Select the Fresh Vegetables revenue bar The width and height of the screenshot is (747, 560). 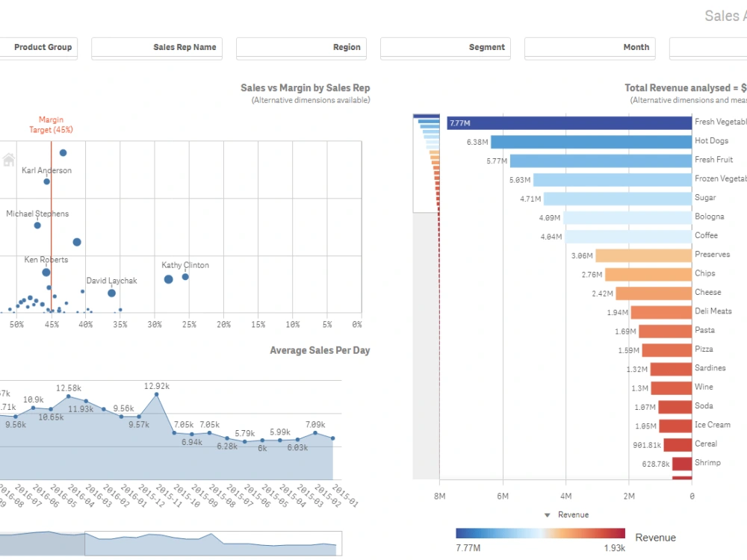click(x=568, y=121)
